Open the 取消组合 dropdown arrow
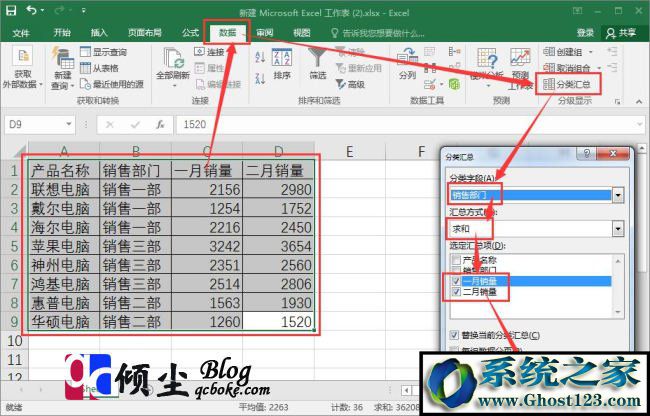 (x=599, y=68)
